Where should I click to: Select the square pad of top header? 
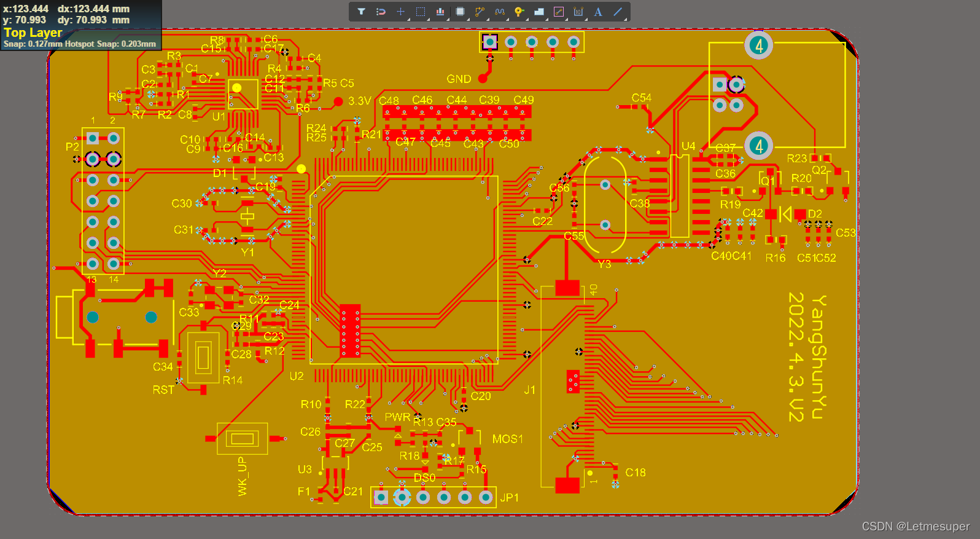tap(489, 42)
